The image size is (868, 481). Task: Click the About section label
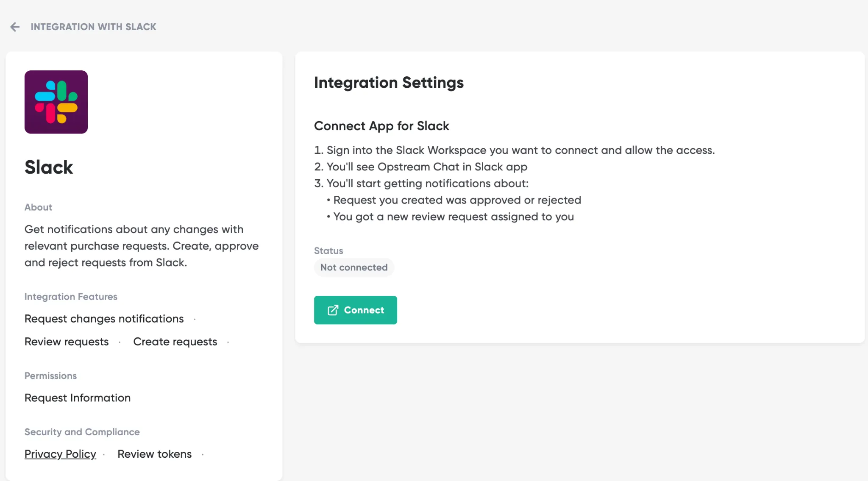[38, 207]
